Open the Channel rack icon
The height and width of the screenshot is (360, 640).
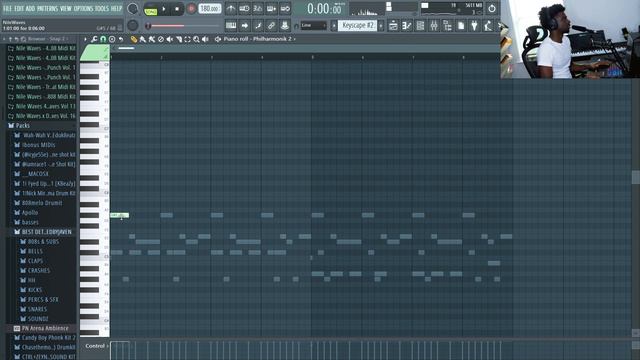pos(420,26)
